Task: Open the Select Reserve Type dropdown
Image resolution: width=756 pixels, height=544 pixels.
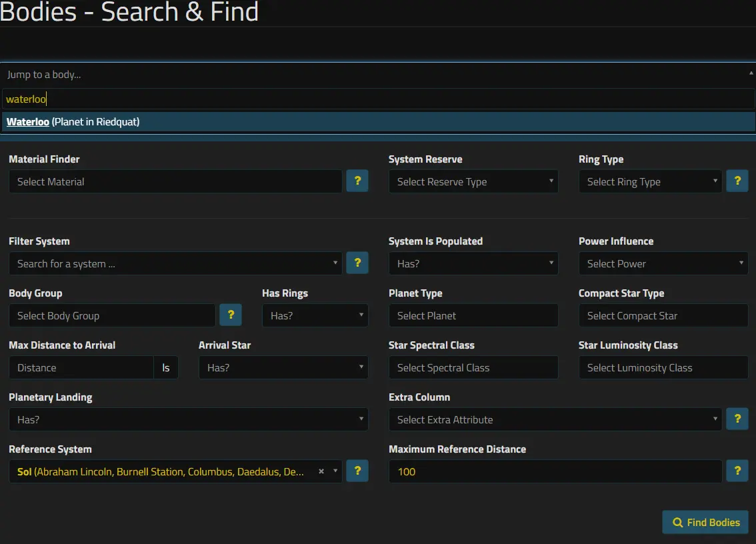Action: coord(473,181)
